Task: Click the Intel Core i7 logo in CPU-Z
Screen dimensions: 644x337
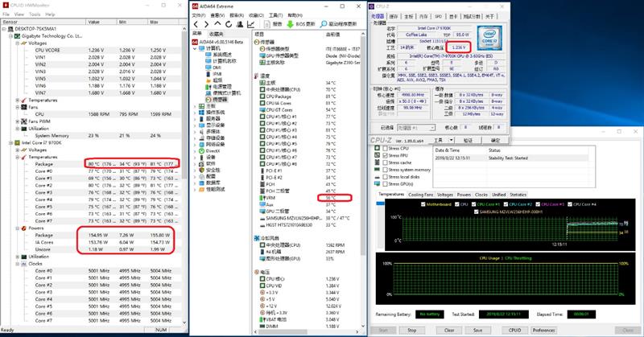Action: tap(489, 38)
